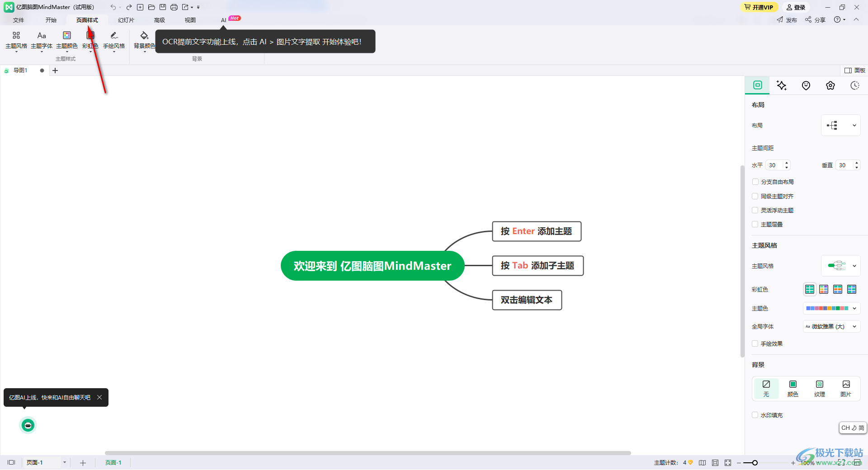Click the 分享 share icon

[815, 20]
